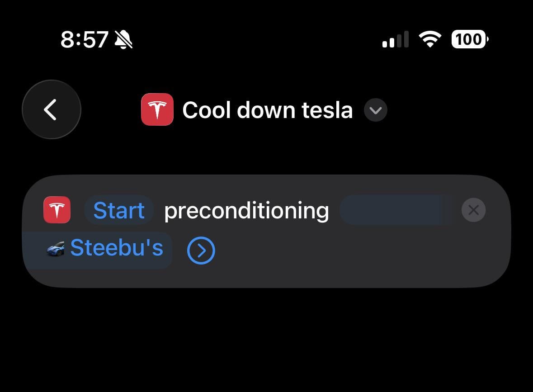
Task: Tap the word preconditioning in the action
Action: tap(246, 211)
